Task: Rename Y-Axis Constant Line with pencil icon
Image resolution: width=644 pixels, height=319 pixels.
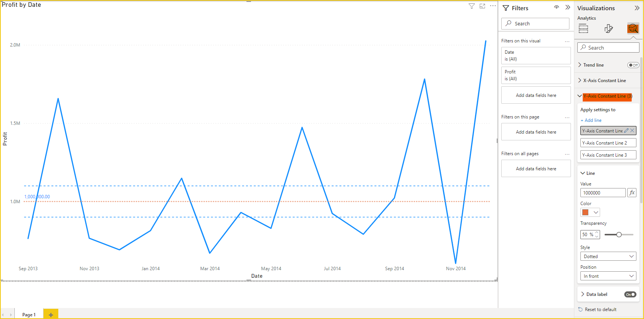Action: (626, 131)
